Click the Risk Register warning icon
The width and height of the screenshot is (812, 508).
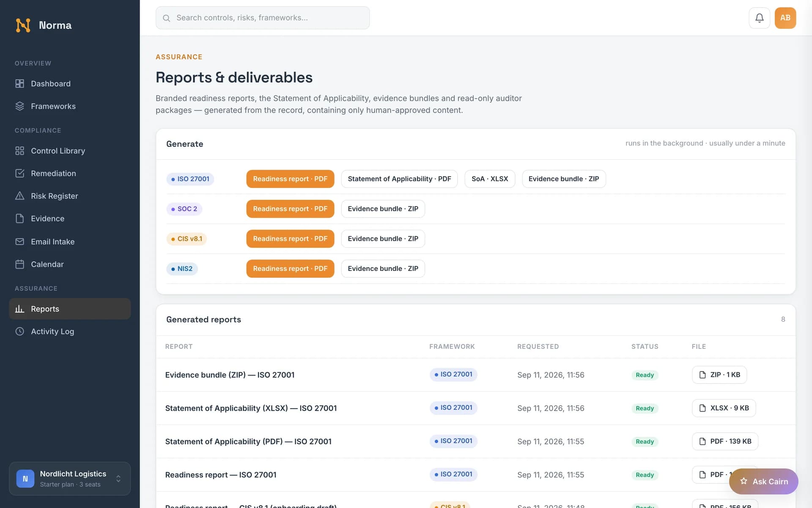coord(19,196)
